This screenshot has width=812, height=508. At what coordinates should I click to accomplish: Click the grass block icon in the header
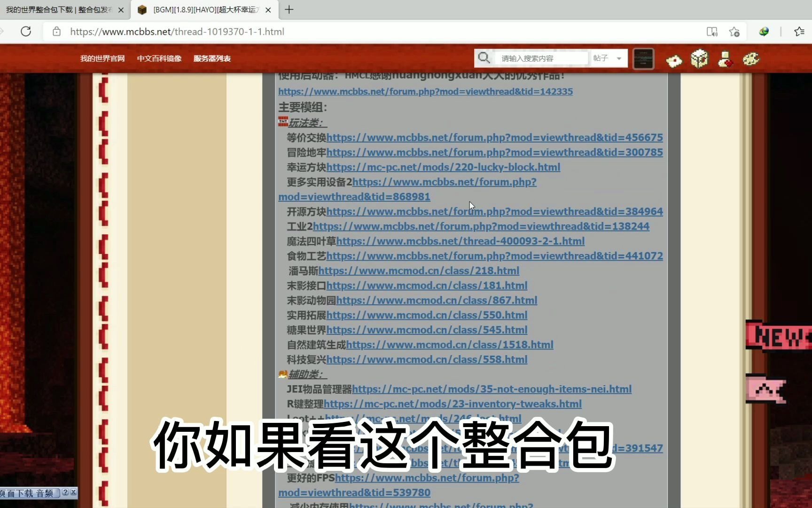tap(699, 58)
